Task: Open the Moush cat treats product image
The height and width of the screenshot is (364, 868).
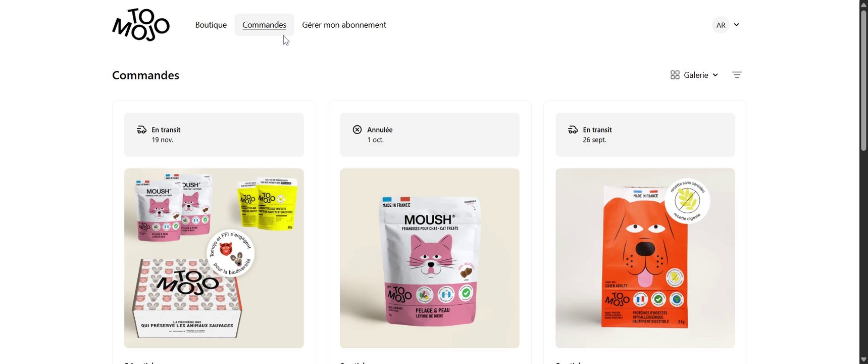Action: pyautogui.click(x=430, y=258)
